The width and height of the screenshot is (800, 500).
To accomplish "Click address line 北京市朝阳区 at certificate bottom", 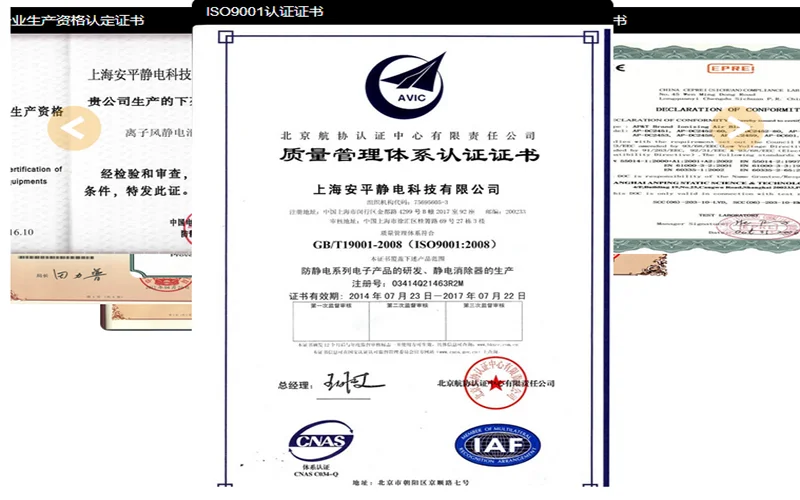I will pos(410,483).
